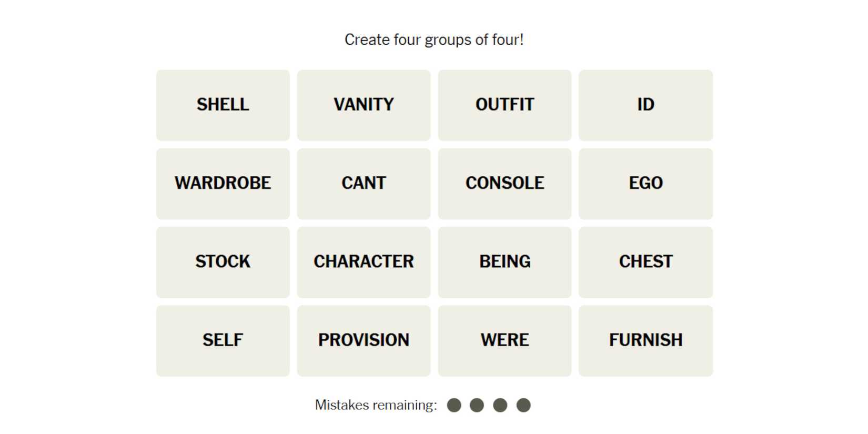Select the CHARACTER tile
Screen dimensions: 868x434
[364, 262]
